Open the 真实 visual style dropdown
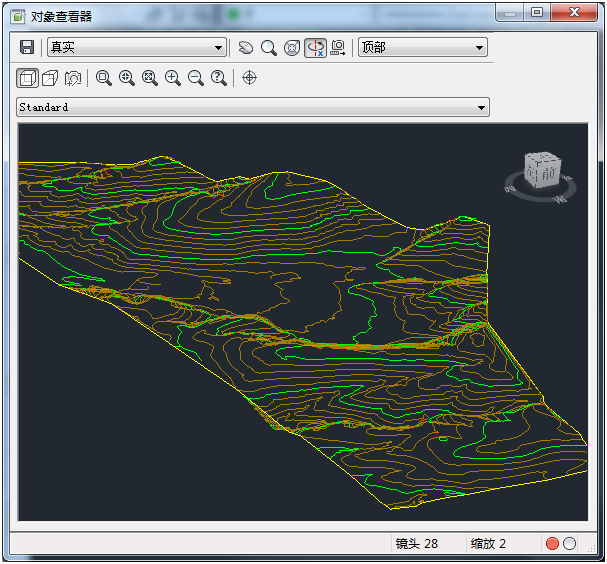 pyautogui.click(x=136, y=48)
